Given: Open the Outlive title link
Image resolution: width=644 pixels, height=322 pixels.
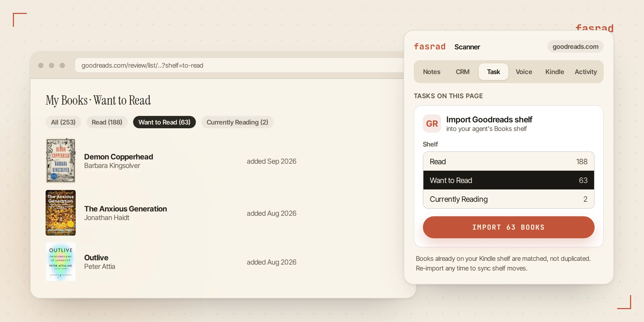Looking at the screenshot, I should tap(96, 258).
